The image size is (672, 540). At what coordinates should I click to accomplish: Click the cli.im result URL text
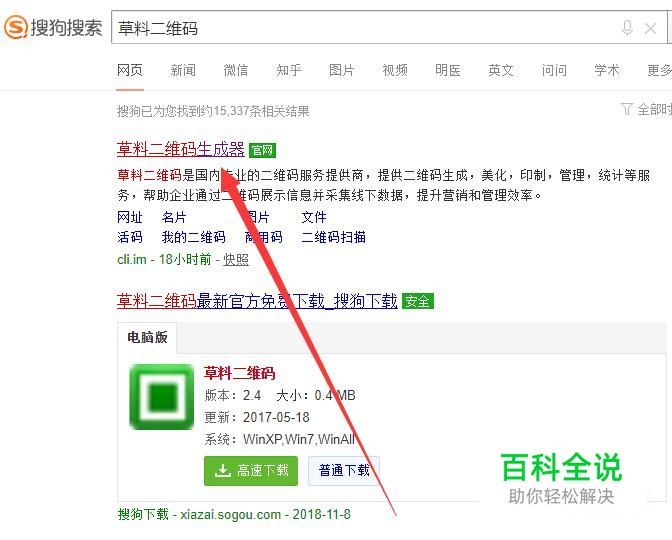[x=132, y=259]
